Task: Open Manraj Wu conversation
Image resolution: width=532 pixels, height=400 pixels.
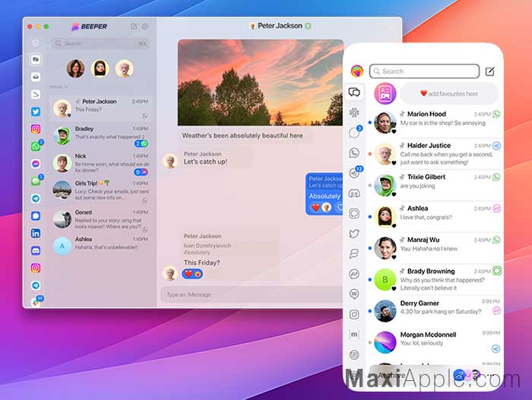Action: coord(435,248)
